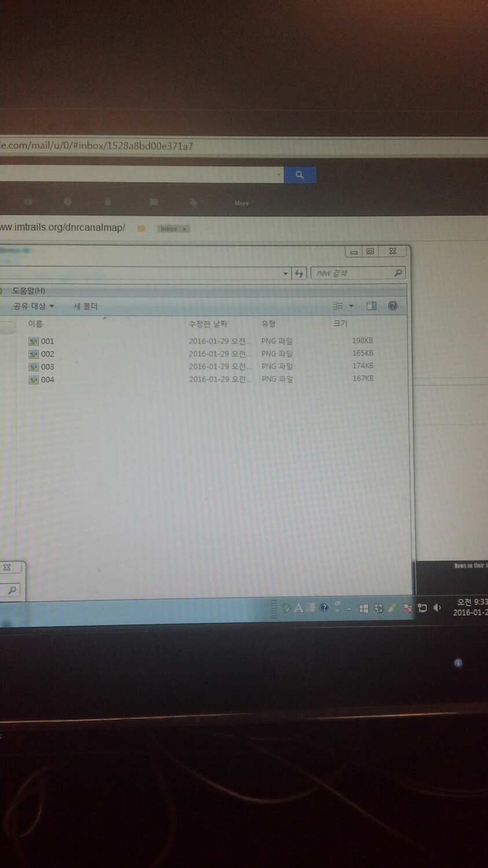Open the 공유 대상 dropdown
Viewport: 488px width, 868px height.
tap(34, 306)
